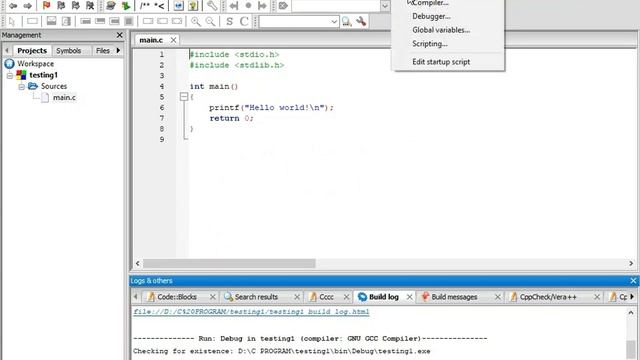The width and height of the screenshot is (640, 360).
Task: Open the second toolbar combo box dropdown
Action: (x=334, y=21)
